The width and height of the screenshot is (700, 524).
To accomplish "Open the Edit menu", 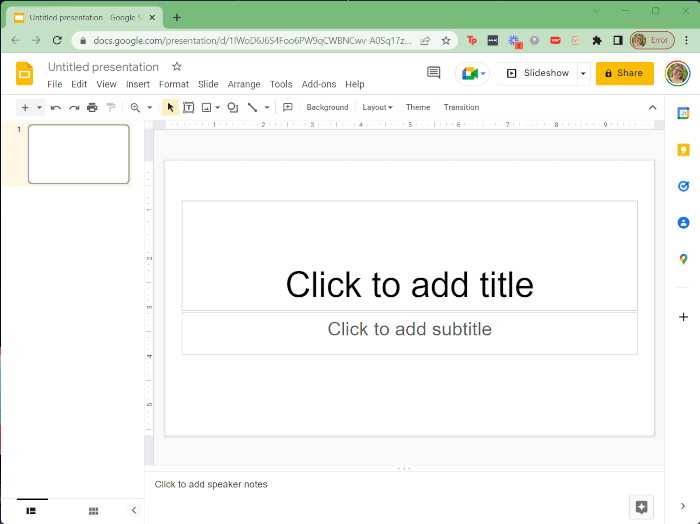I will tap(79, 84).
